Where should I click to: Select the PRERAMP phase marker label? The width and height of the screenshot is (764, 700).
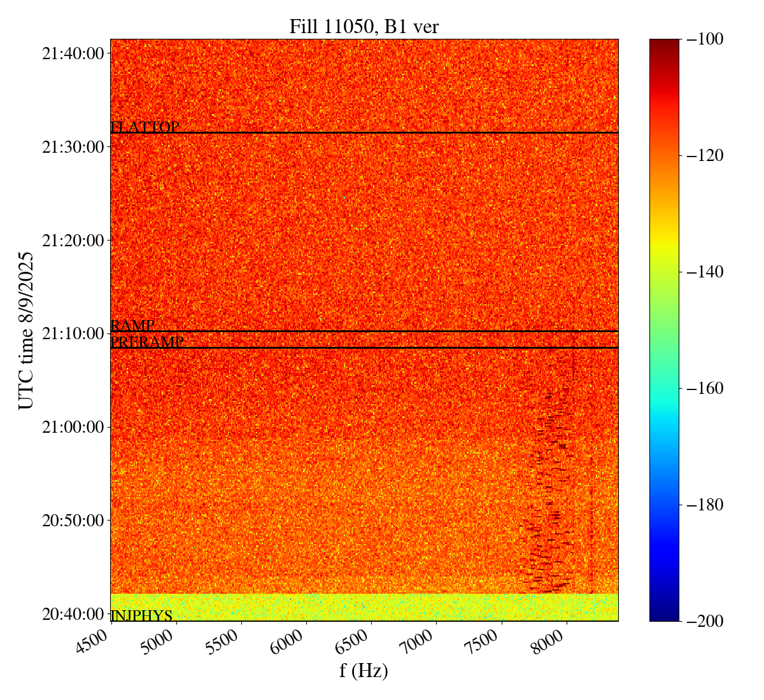tap(147, 342)
